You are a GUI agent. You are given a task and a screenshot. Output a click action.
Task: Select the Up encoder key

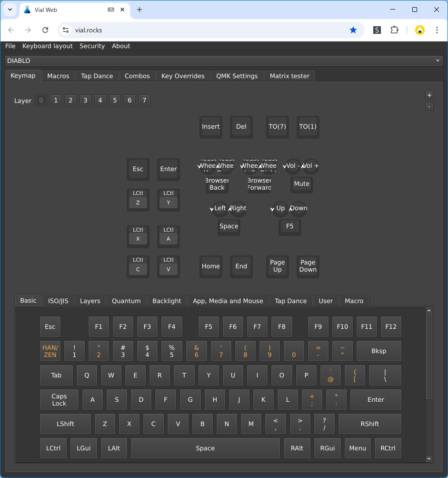[280, 209]
